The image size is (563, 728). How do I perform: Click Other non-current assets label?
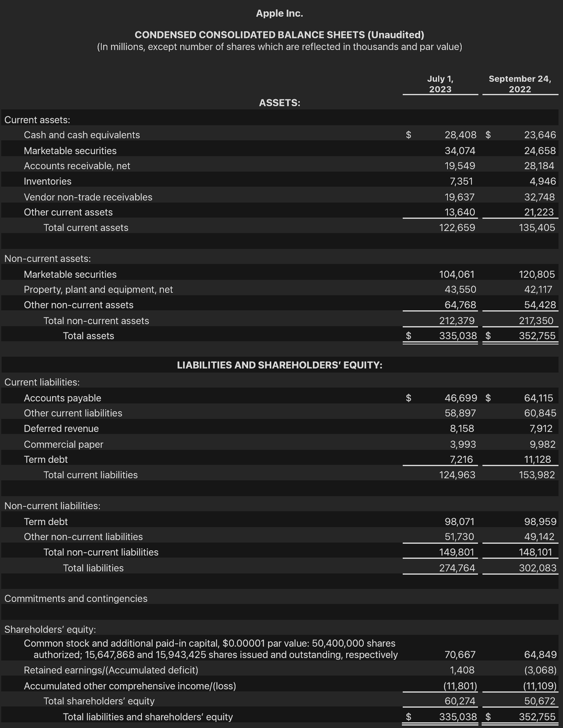pyautogui.click(x=79, y=305)
